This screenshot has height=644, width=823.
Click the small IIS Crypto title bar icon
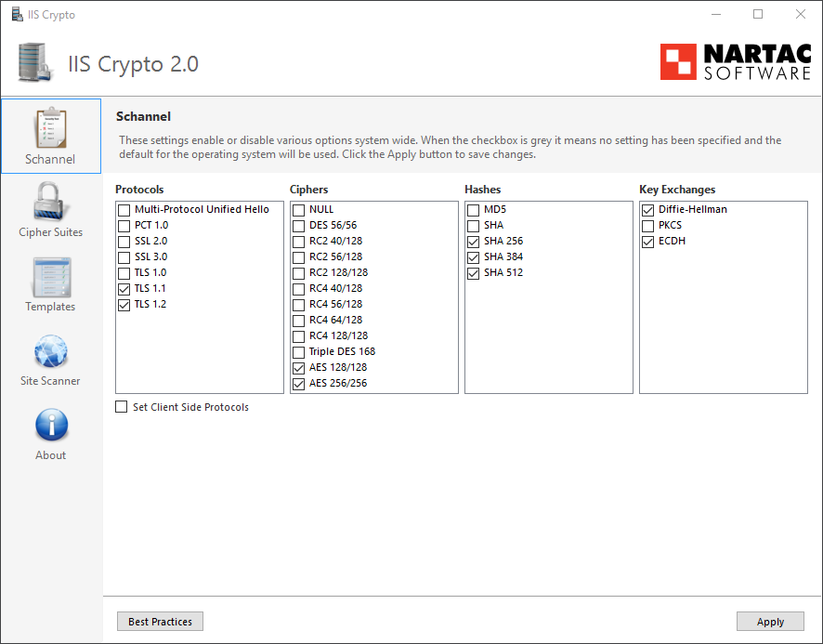[x=18, y=14]
